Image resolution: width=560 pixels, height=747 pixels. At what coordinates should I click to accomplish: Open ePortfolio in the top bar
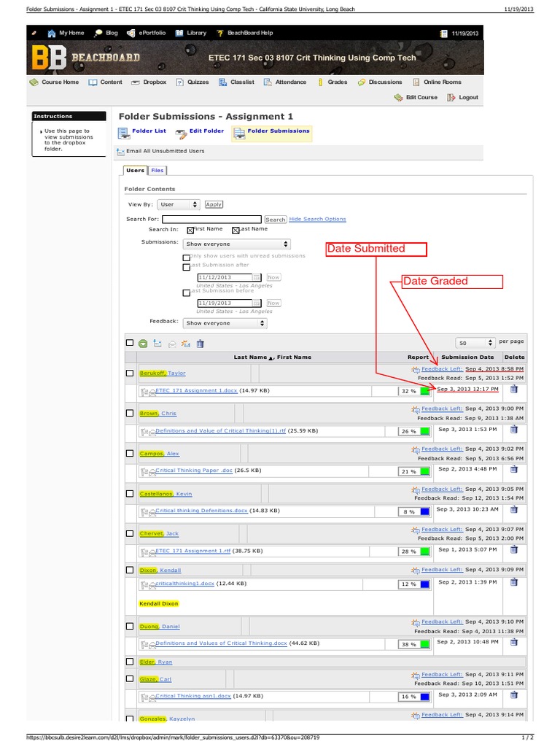point(146,33)
